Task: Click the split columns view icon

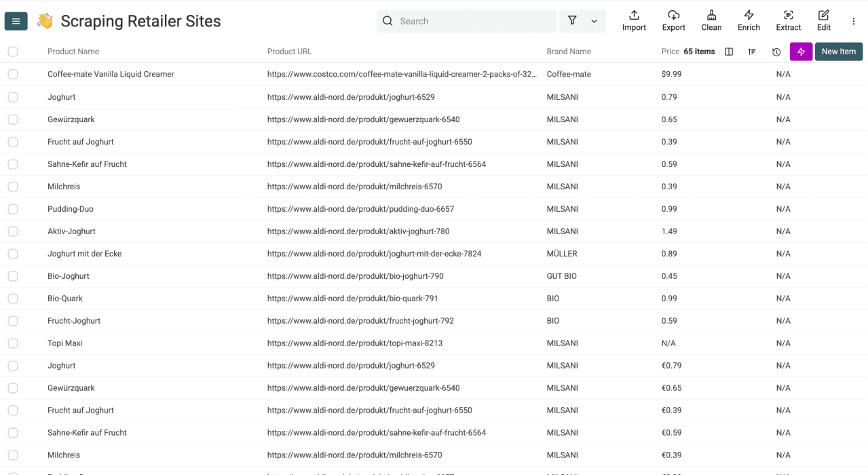Action: 728,52
